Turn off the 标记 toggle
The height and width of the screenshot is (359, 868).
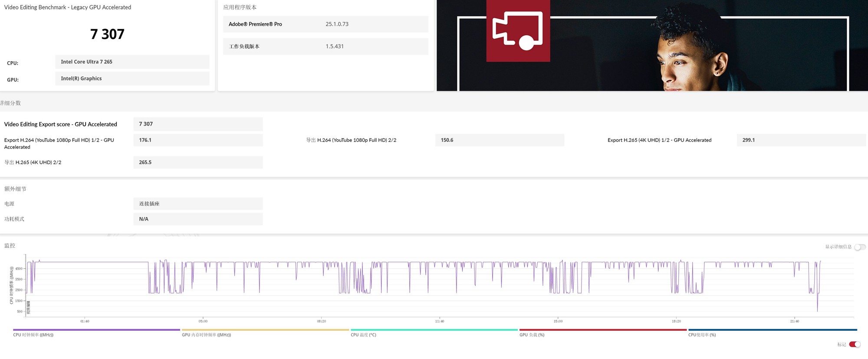(x=855, y=344)
